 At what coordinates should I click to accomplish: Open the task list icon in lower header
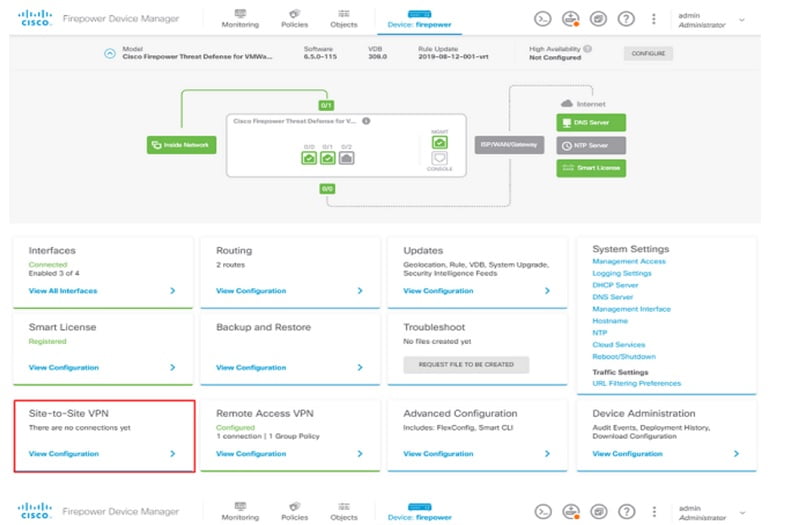click(x=598, y=511)
